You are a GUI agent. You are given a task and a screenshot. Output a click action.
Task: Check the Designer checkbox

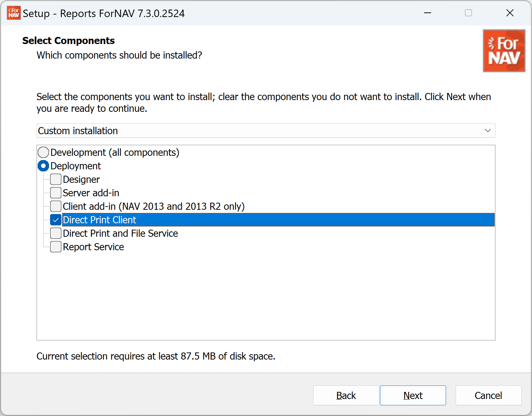pos(56,179)
